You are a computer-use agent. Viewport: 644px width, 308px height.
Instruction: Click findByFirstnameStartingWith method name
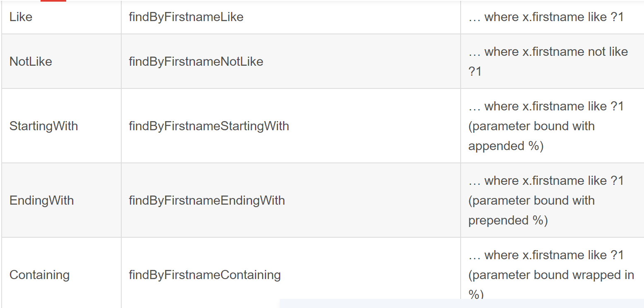209,126
